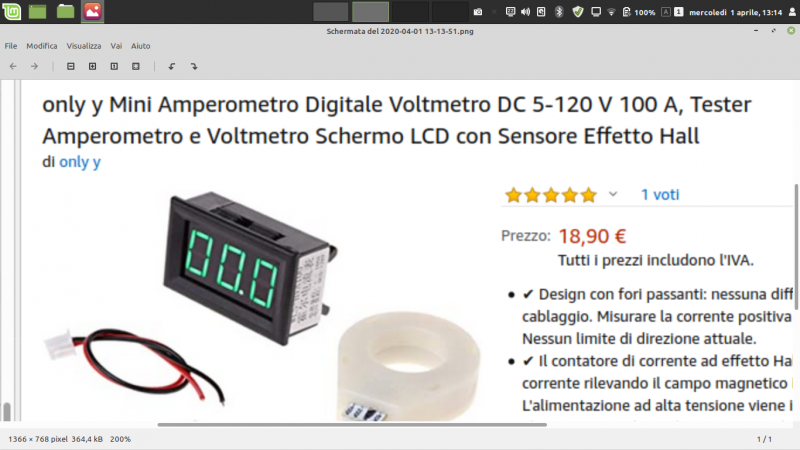The image size is (800, 450).
Task: Go to previous image with back arrow
Action: [13, 66]
